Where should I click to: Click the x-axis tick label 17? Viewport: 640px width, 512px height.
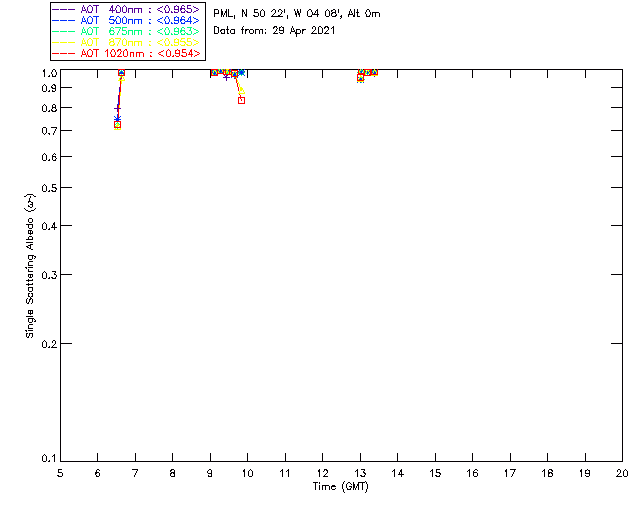tap(510, 473)
